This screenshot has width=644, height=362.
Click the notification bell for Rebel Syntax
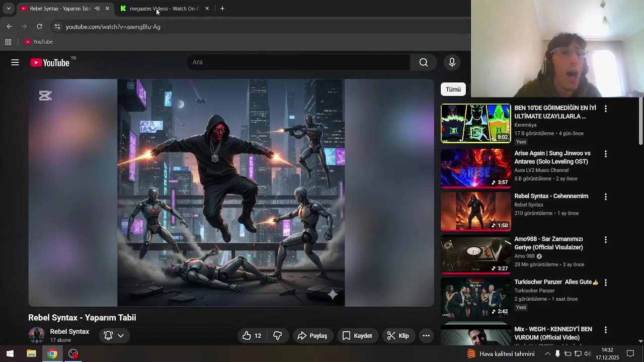(x=108, y=335)
